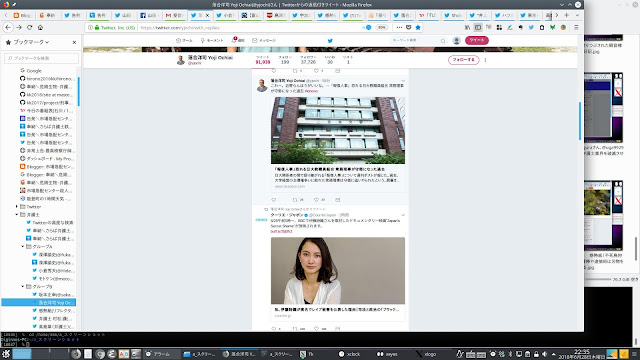This screenshot has width=640, height=360.
Task: Click the Pocket save icon in URL bar
Action: click(x=409, y=27)
